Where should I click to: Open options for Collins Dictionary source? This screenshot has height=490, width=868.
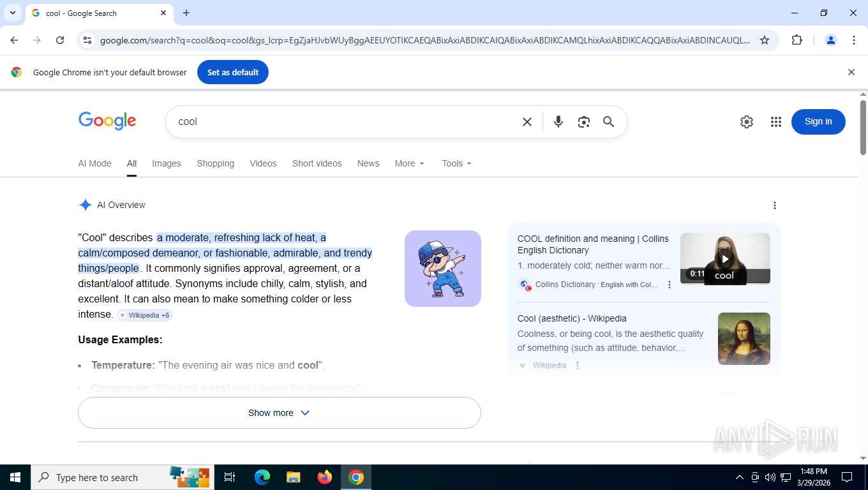[x=670, y=285]
